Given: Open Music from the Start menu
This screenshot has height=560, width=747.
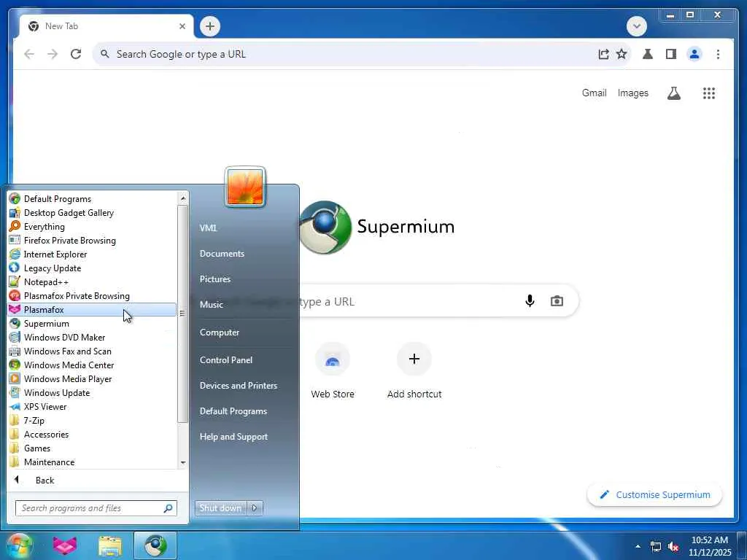Looking at the screenshot, I should pyautogui.click(x=211, y=305).
